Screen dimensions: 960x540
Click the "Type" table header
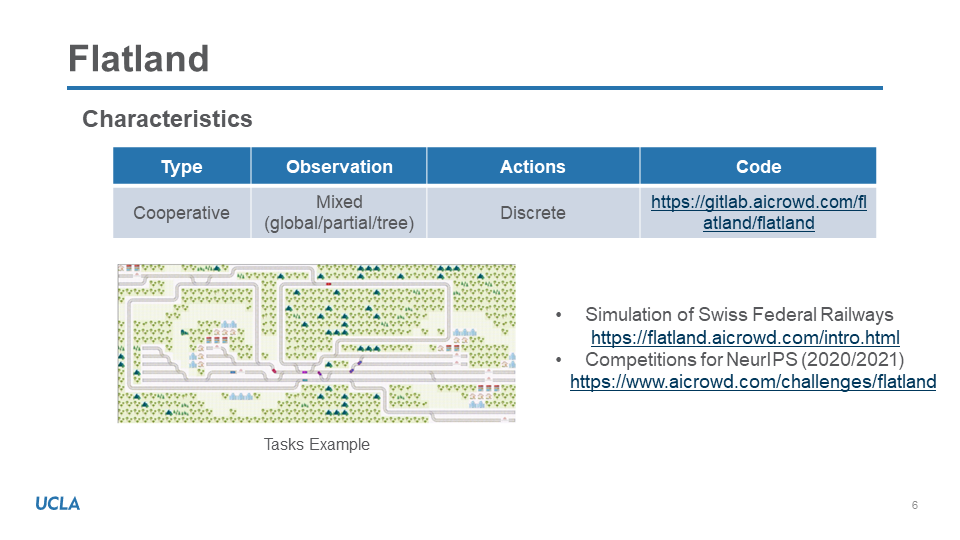click(x=181, y=167)
